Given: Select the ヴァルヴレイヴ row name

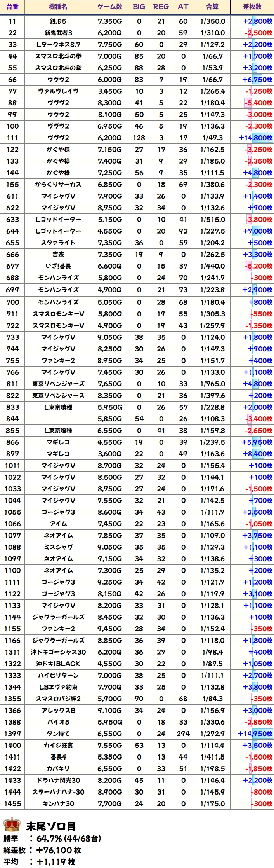Looking at the screenshot, I should click(58, 91).
